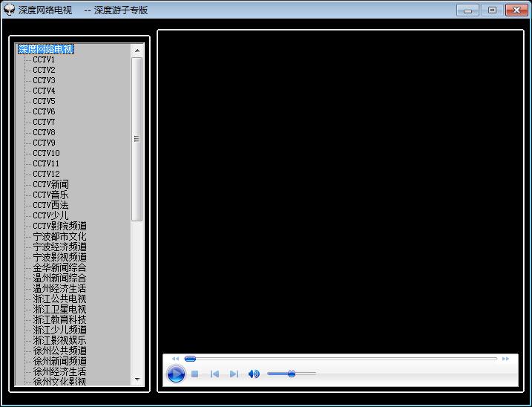The height and width of the screenshot is (407, 532).
Task: Tune to the 徐州公共频道 channel
Action: coord(59,351)
